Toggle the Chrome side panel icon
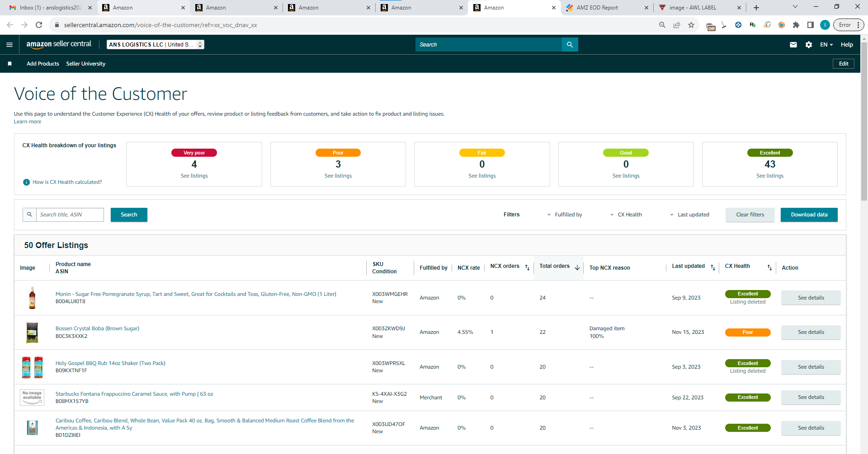Viewport: 868px width, 454px height. click(811, 25)
